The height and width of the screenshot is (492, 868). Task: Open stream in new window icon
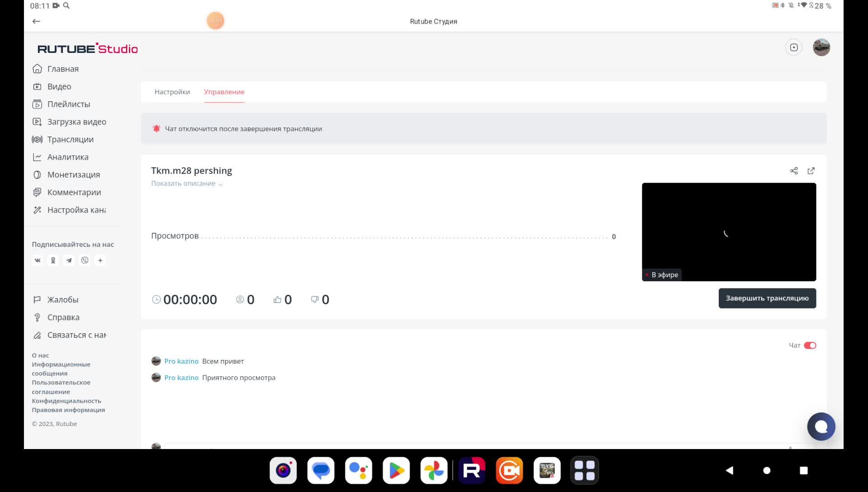811,171
